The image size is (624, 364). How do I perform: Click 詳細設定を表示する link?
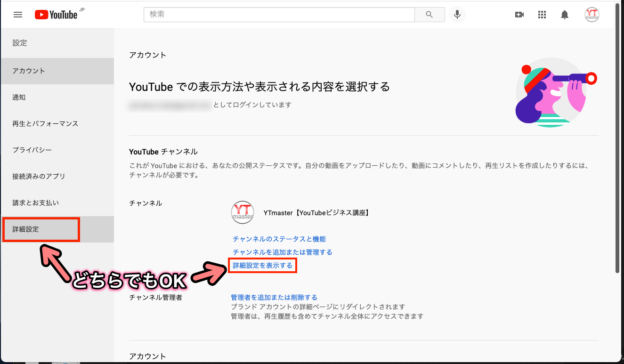click(263, 266)
